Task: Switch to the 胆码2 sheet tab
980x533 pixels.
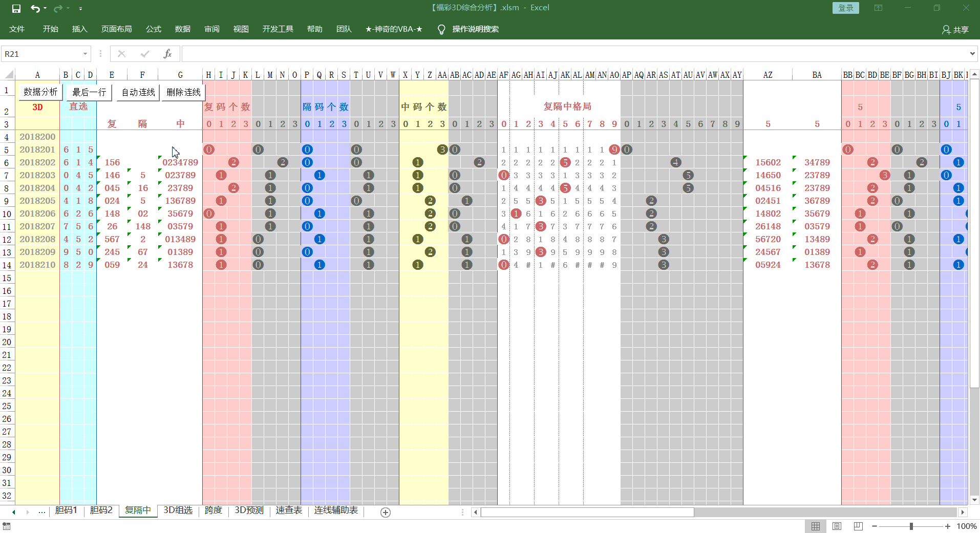Action: [101, 510]
